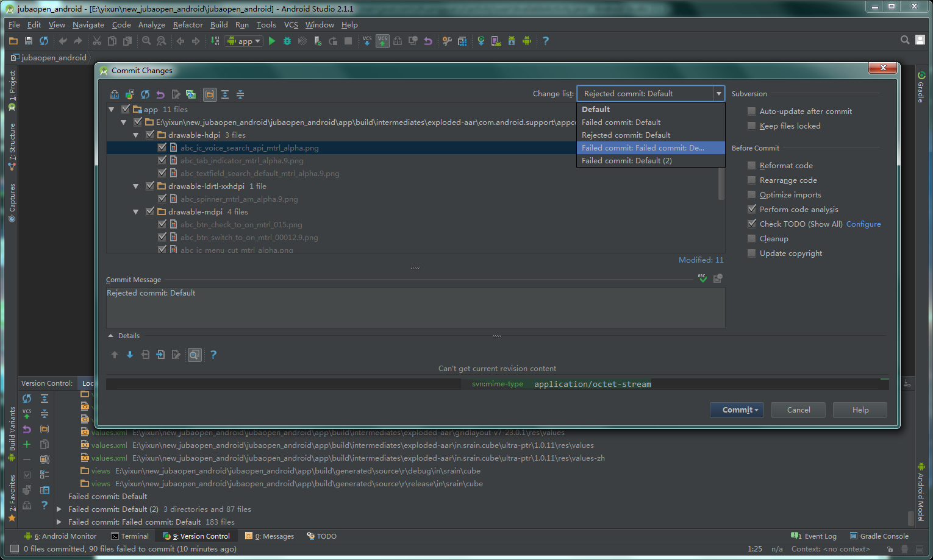Screen dimensions: 933x560
Task: Enable the Reformat code checkbox
Action: pyautogui.click(x=752, y=166)
